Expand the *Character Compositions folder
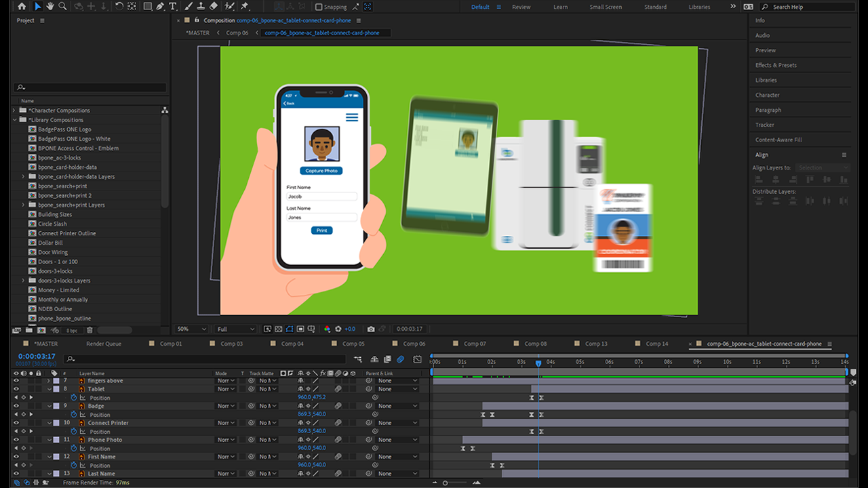868x488 pixels. (14, 110)
